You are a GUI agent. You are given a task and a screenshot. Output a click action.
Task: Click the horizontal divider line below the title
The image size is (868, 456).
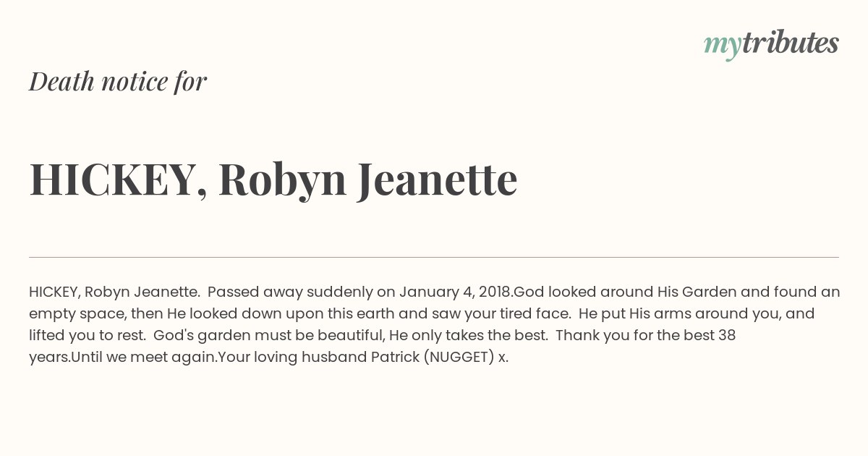pos(434,257)
